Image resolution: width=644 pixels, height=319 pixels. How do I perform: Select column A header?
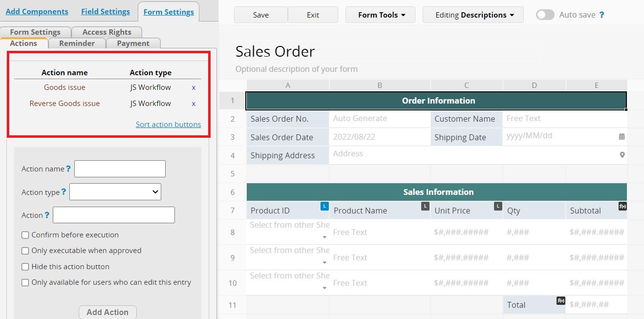point(288,85)
